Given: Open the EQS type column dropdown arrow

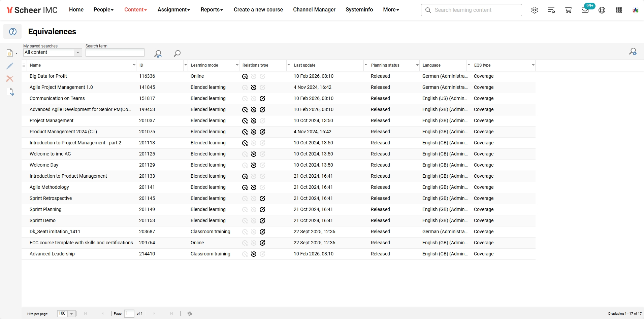Looking at the screenshot, I should [533, 65].
